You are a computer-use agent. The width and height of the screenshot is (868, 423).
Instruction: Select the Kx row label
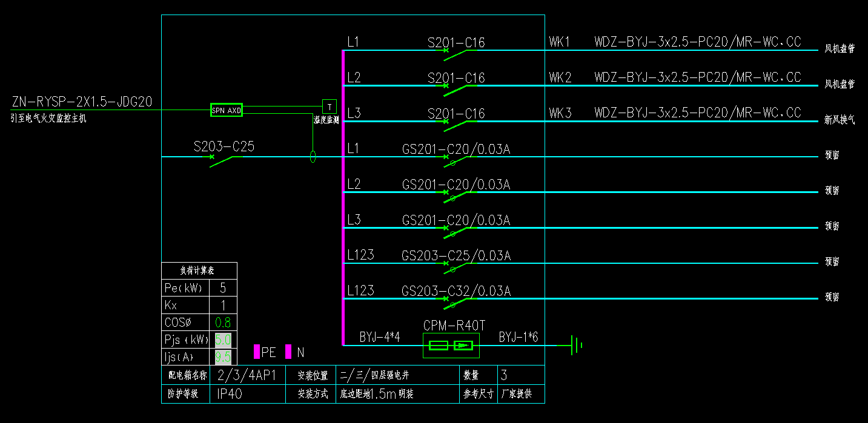pyautogui.click(x=171, y=305)
